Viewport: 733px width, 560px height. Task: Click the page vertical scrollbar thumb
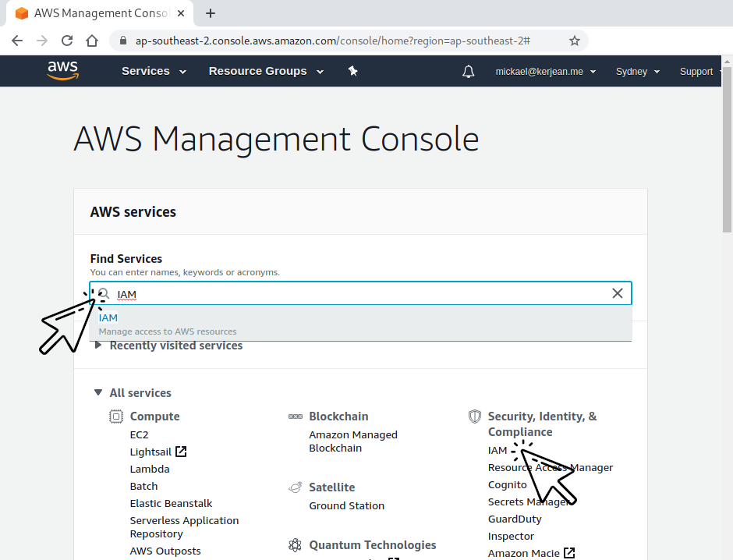tap(727, 149)
